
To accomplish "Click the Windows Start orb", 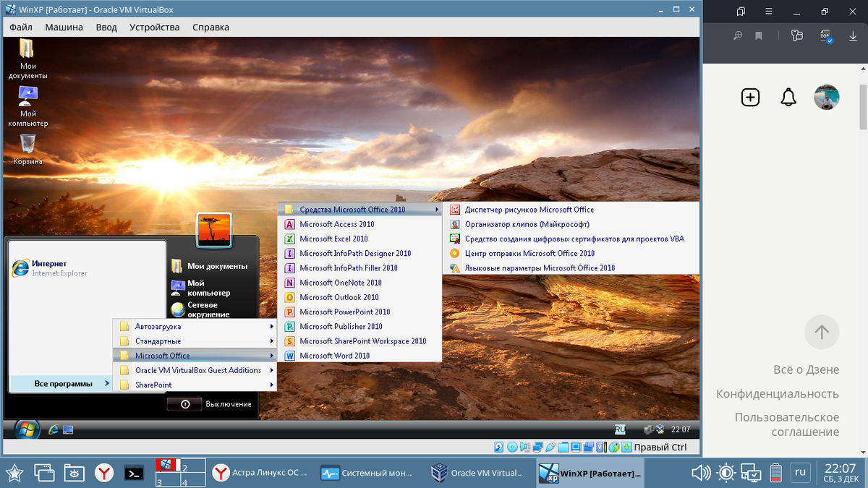I will coord(27,429).
